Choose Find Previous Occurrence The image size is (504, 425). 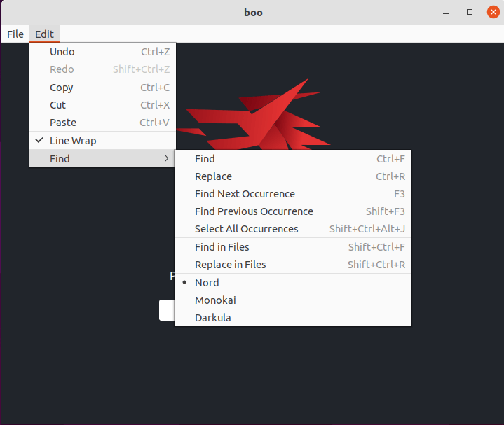point(254,211)
